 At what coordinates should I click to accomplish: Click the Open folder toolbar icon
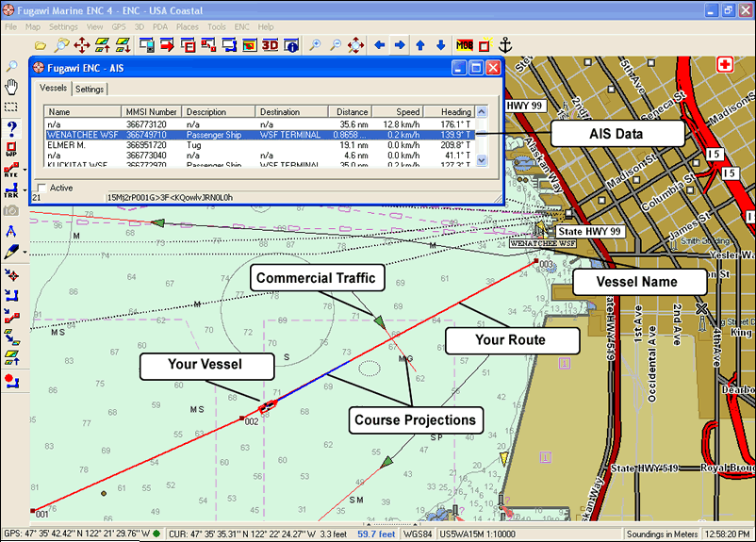[41, 45]
